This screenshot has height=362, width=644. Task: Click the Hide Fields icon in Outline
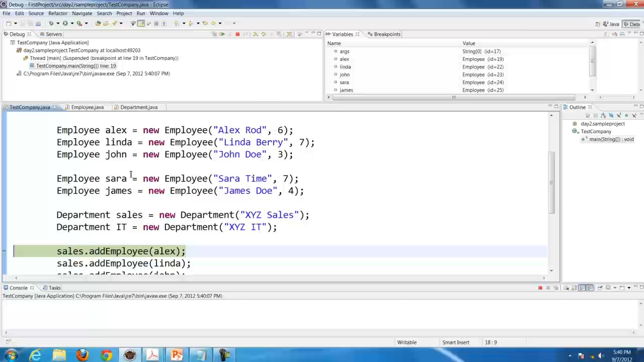[611, 116]
